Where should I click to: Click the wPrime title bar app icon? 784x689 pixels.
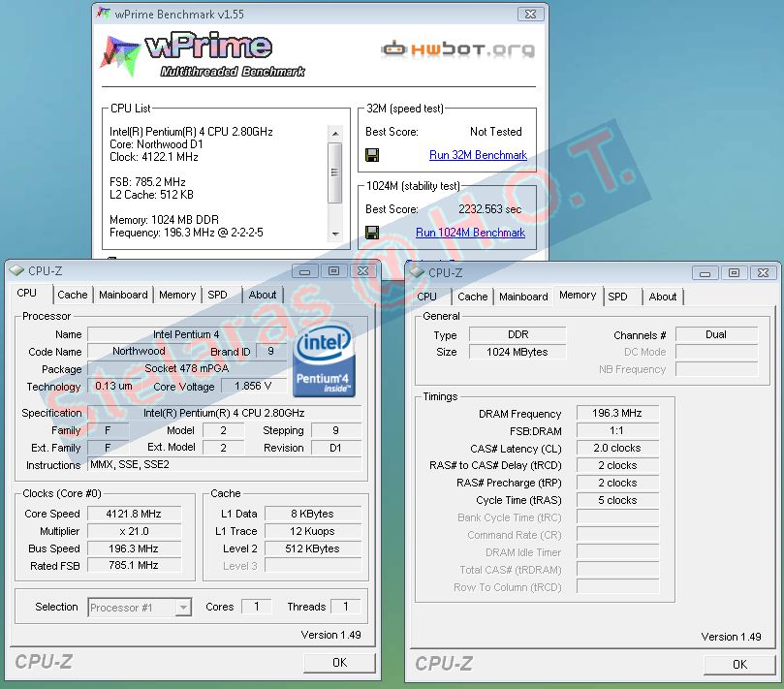coord(104,14)
